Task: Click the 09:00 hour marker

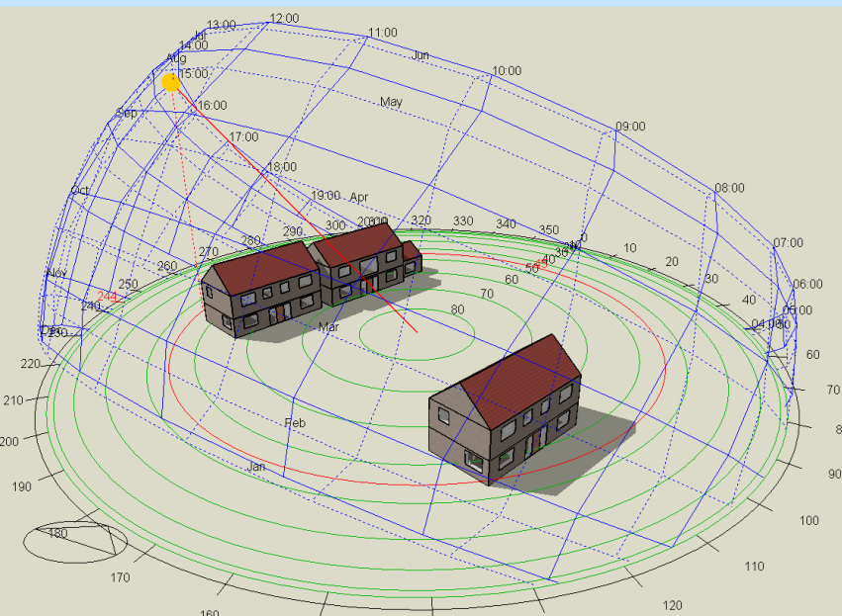Action: coord(630,127)
